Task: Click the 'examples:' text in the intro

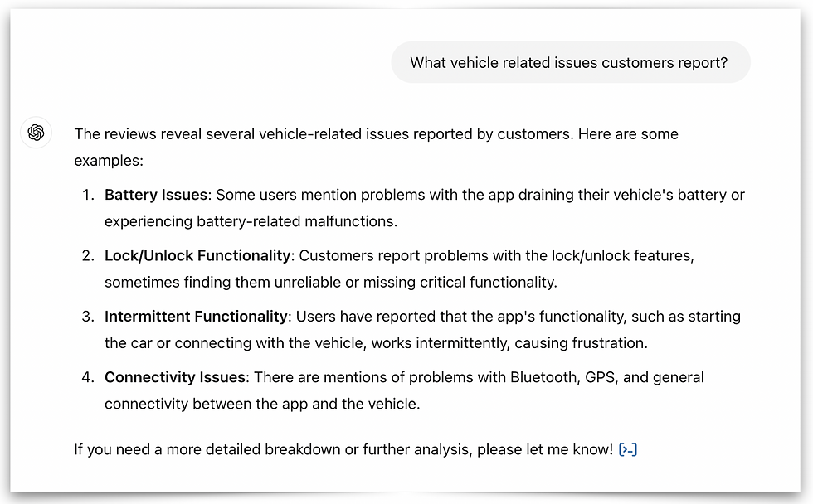Action: point(109,161)
